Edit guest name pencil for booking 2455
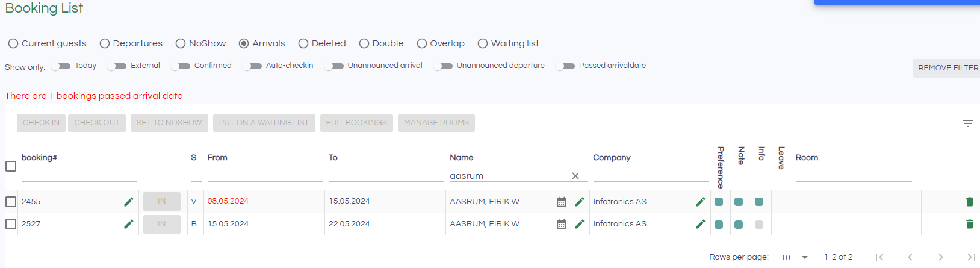The width and height of the screenshot is (980, 268). coord(579,202)
